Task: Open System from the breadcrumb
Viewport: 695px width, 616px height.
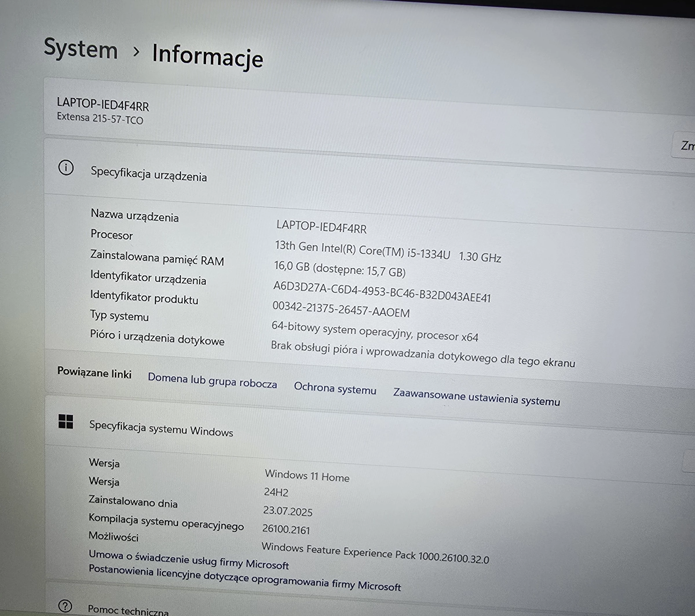Action: [81, 50]
